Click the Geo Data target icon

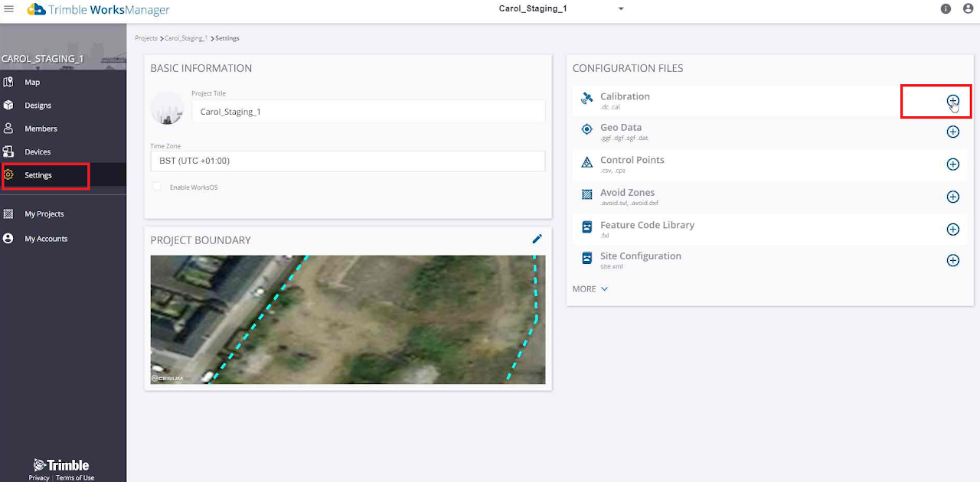[x=587, y=129]
